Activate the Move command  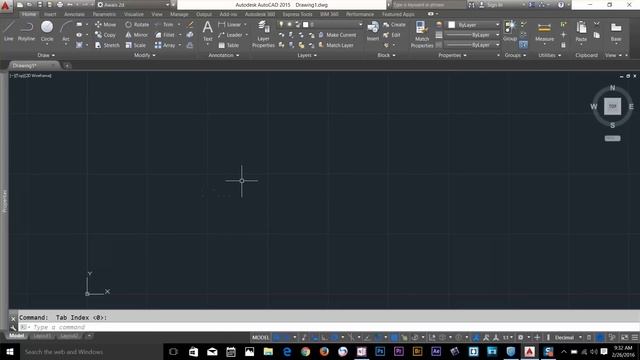[x=105, y=24]
